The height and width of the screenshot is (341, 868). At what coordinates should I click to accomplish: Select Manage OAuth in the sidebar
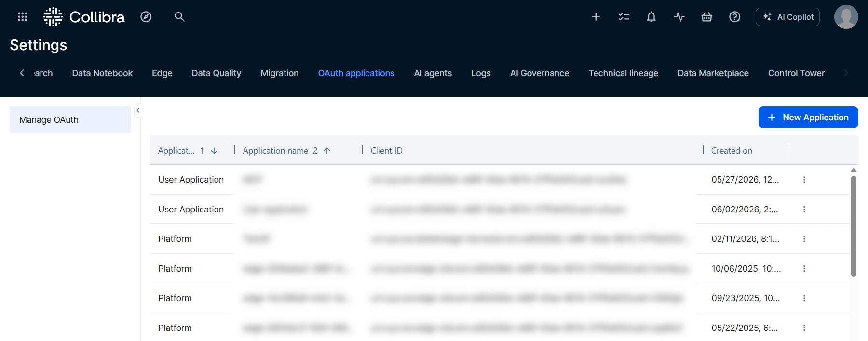70,120
